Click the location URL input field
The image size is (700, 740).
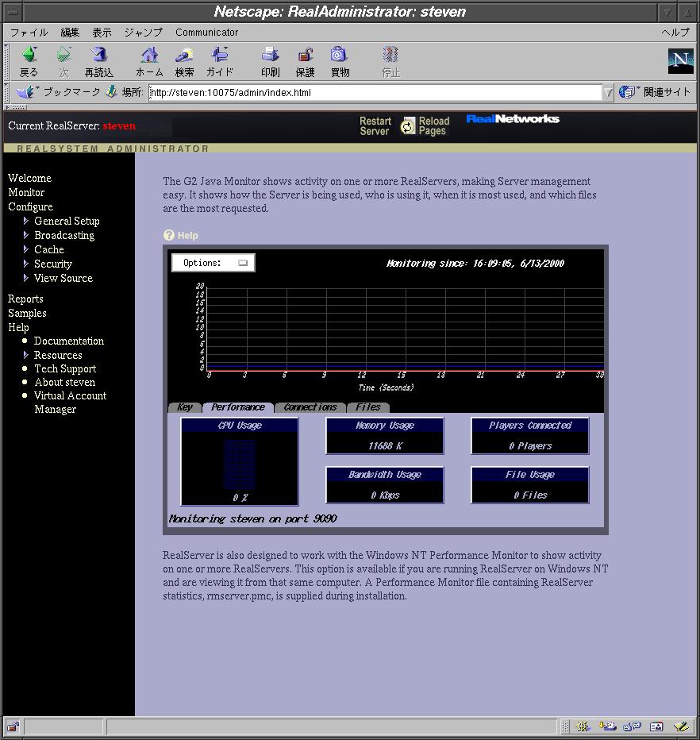click(x=375, y=92)
